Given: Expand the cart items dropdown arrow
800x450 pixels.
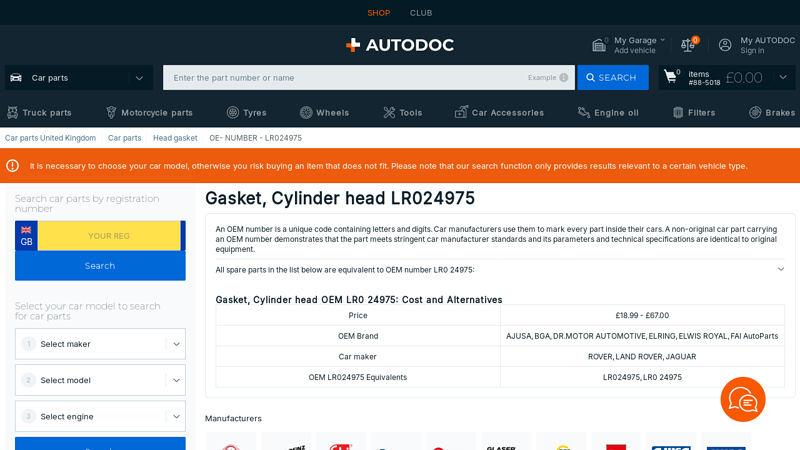Looking at the screenshot, I should (x=783, y=78).
